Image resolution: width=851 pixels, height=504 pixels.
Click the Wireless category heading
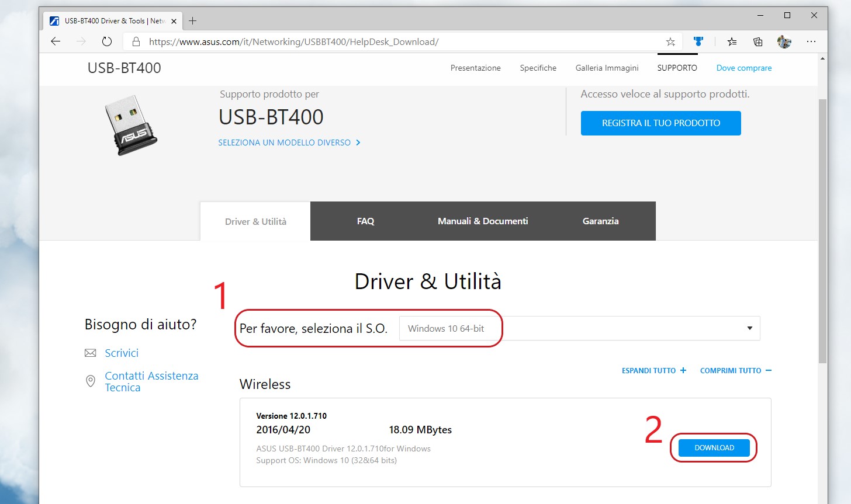pyautogui.click(x=265, y=384)
